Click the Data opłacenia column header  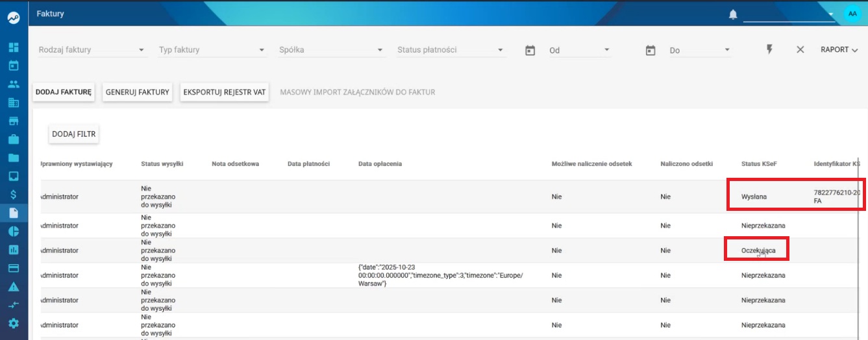point(380,164)
